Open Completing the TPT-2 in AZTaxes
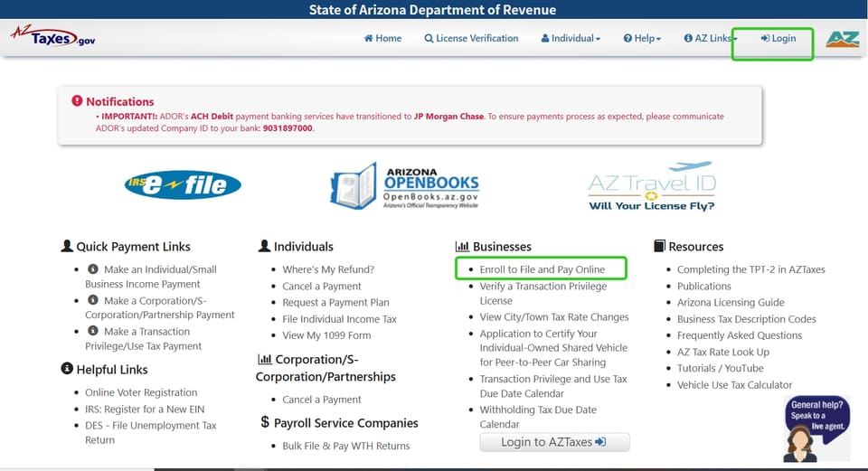The height and width of the screenshot is (471, 868). pos(751,269)
